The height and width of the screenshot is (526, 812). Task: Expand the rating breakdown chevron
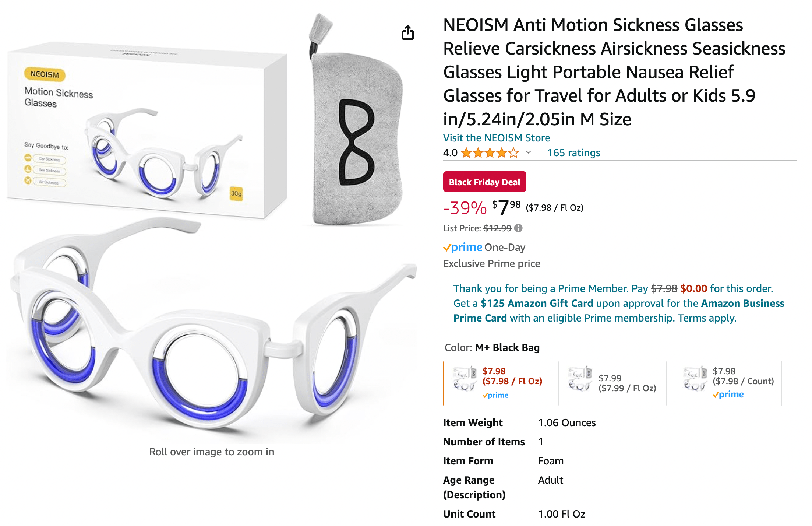click(x=529, y=152)
